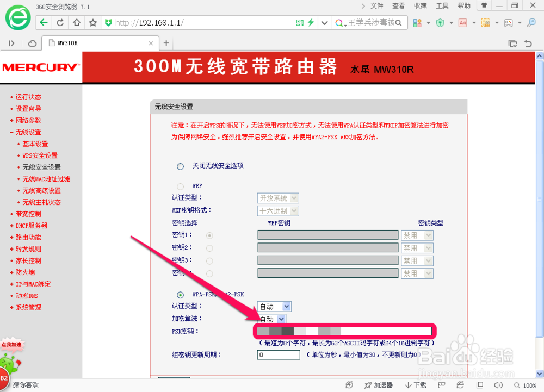Click the cloud sync icon

(32, 43)
